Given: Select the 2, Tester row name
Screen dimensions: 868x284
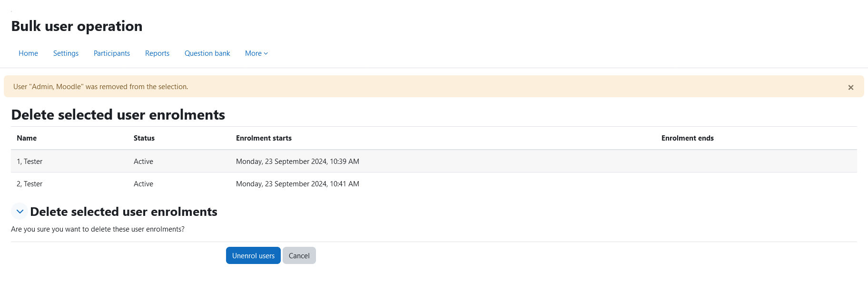Looking at the screenshot, I should click(30, 184).
